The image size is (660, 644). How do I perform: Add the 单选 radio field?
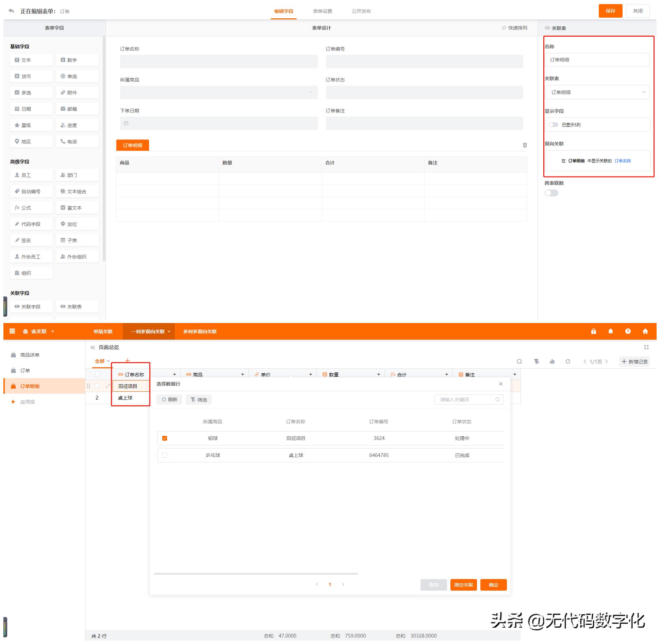77,76
